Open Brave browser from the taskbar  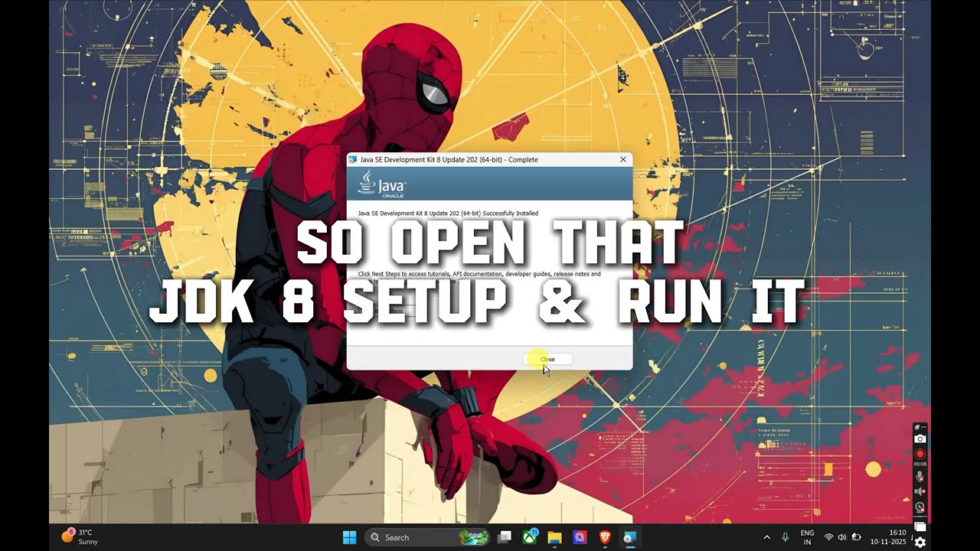605,537
